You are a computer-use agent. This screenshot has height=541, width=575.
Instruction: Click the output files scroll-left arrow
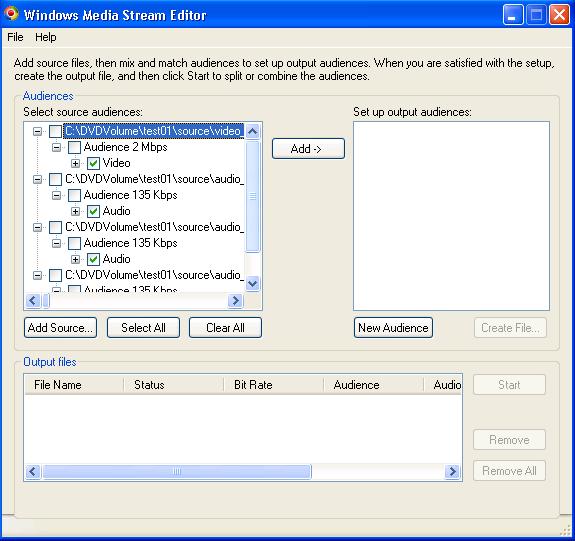coord(33,471)
